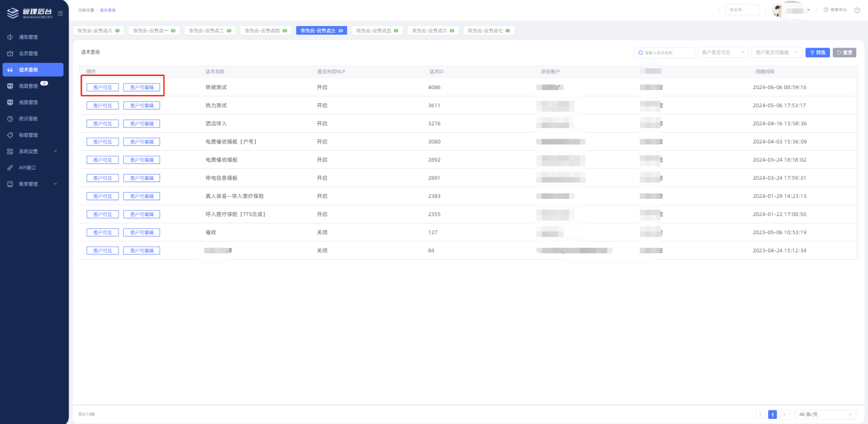Toggle 客户可见 for 转接测试 row
The height and width of the screenshot is (424, 868).
pos(103,87)
